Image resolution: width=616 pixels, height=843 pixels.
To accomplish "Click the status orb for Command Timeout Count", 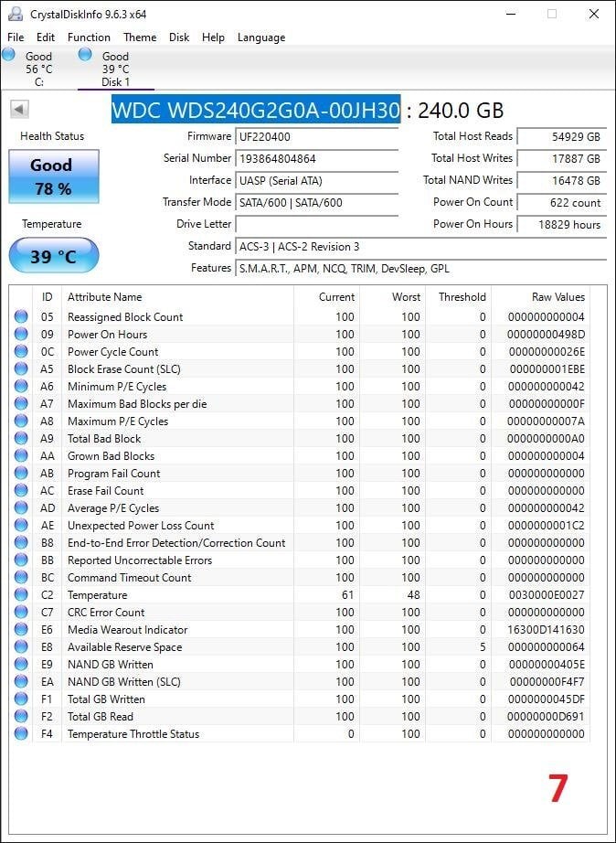I will click(21, 578).
